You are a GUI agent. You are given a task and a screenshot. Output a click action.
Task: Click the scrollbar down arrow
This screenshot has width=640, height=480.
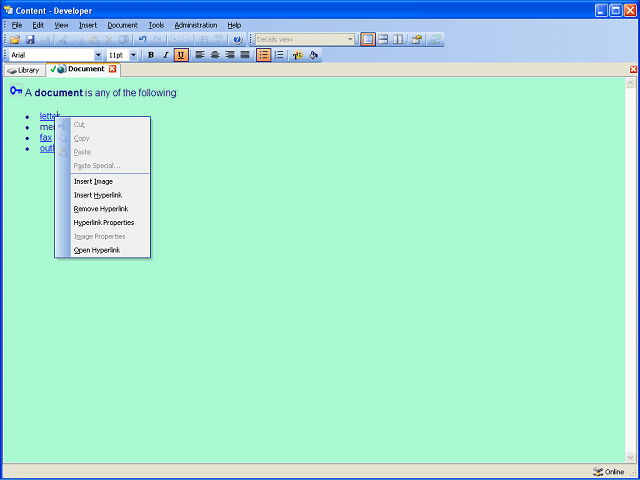coord(630,457)
